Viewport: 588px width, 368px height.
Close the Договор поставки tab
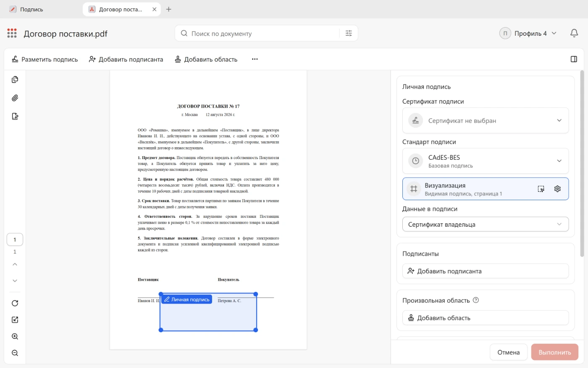click(x=154, y=9)
